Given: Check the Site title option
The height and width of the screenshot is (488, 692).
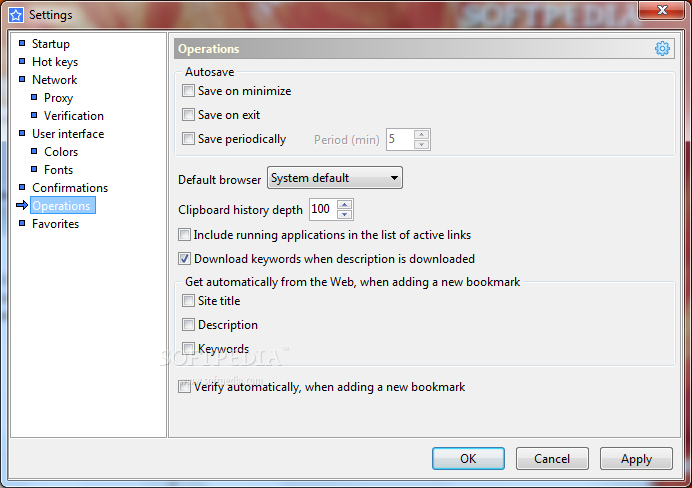Looking at the screenshot, I should coord(188,301).
